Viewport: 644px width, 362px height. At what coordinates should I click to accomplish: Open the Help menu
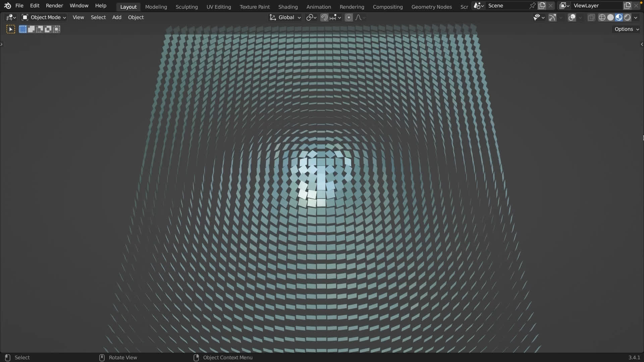101,6
